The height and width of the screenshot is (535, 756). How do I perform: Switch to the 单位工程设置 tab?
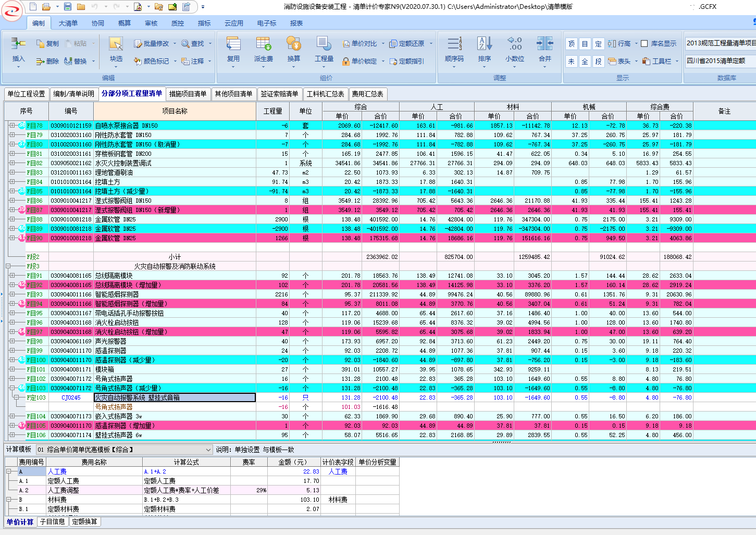click(27, 94)
